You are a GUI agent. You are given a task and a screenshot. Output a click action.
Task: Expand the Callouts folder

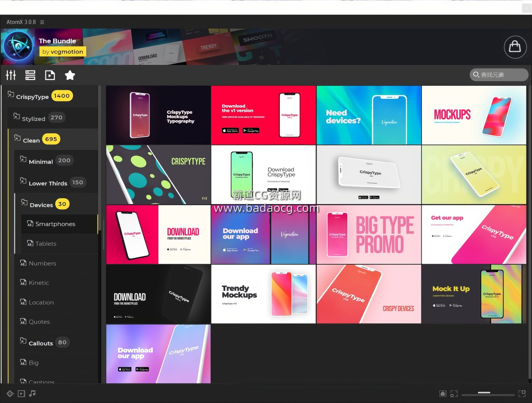56,343
